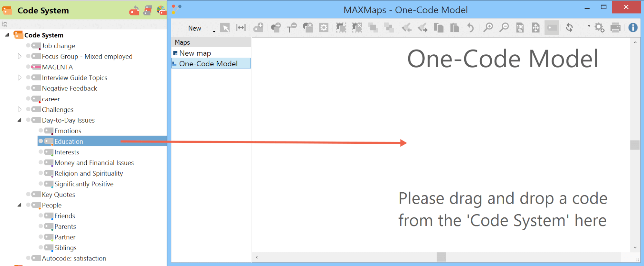The width and height of the screenshot is (644, 266).
Task: Paste format brush with right arrow
Action: (x=422, y=28)
